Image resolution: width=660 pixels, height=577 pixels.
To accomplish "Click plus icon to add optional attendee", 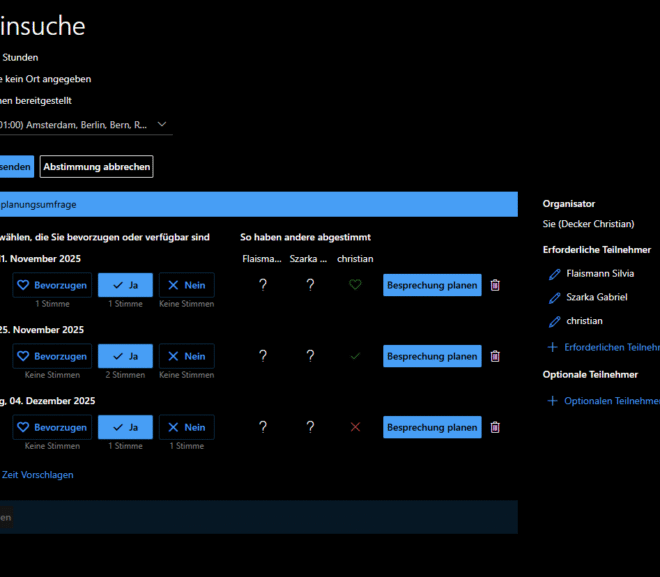I will coord(553,401).
